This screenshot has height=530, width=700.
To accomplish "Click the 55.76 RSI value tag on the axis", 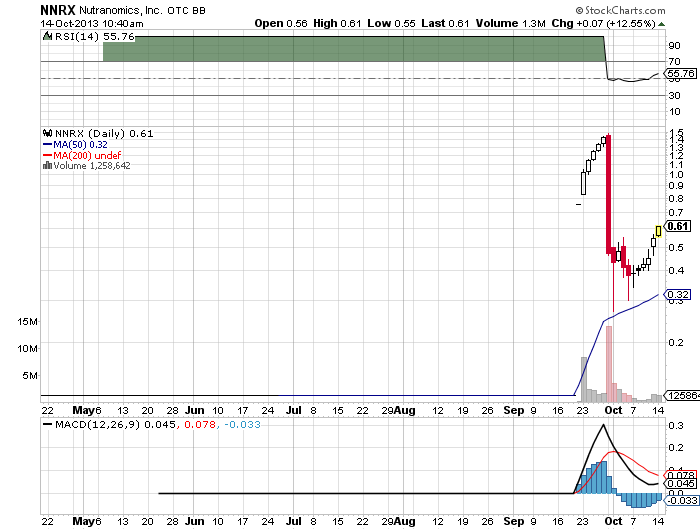I will click(681, 73).
